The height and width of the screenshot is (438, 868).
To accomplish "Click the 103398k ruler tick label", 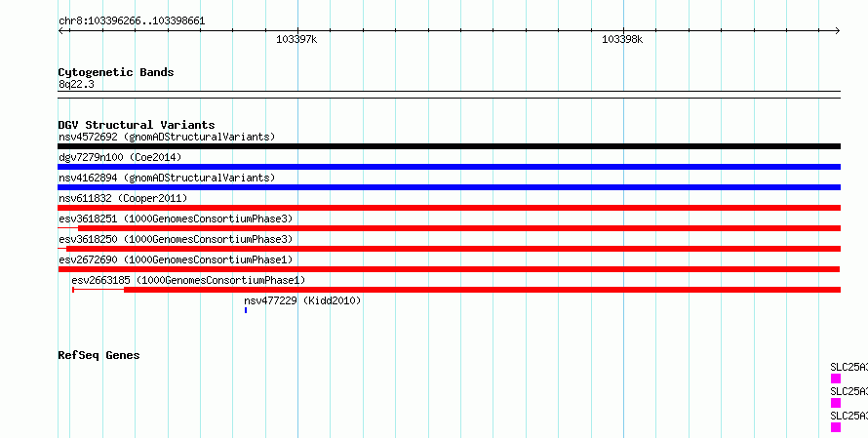I will click(622, 39).
